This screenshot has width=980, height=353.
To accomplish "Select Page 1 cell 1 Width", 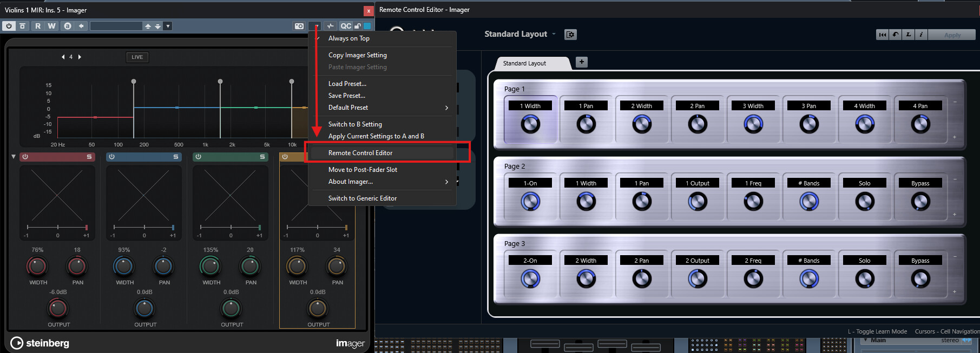I will point(530,119).
